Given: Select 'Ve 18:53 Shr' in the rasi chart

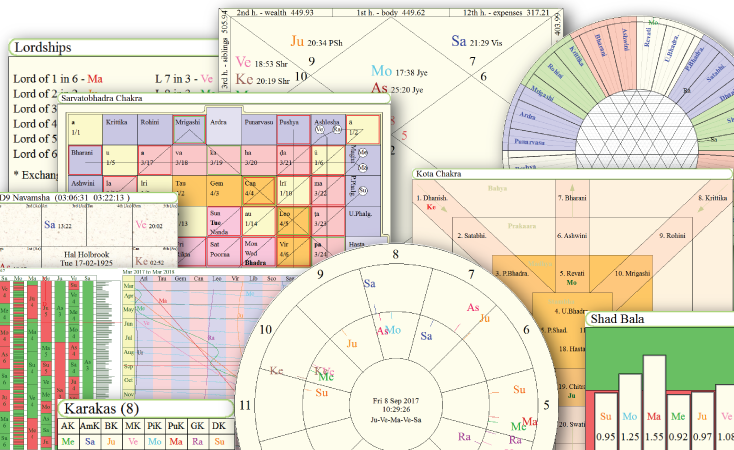Looking at the screenshot, I should coord(261,62).
